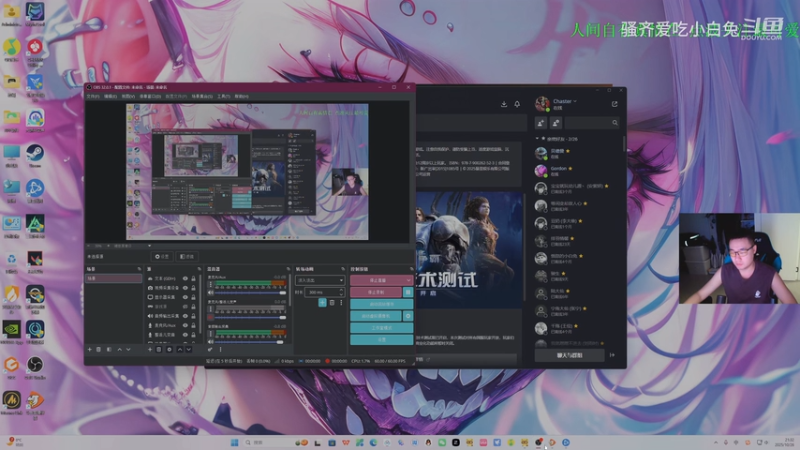Click transition duration stepper arrows
800x450 pixels.
click(341, 292)
